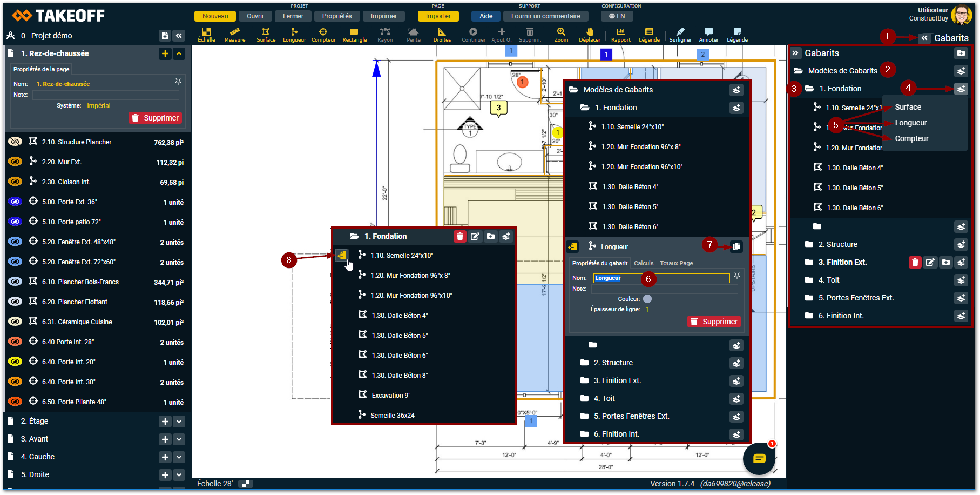The image size is (980, 495).
Task: Select the Surligner highlighter tool
Action: (680, 35)
